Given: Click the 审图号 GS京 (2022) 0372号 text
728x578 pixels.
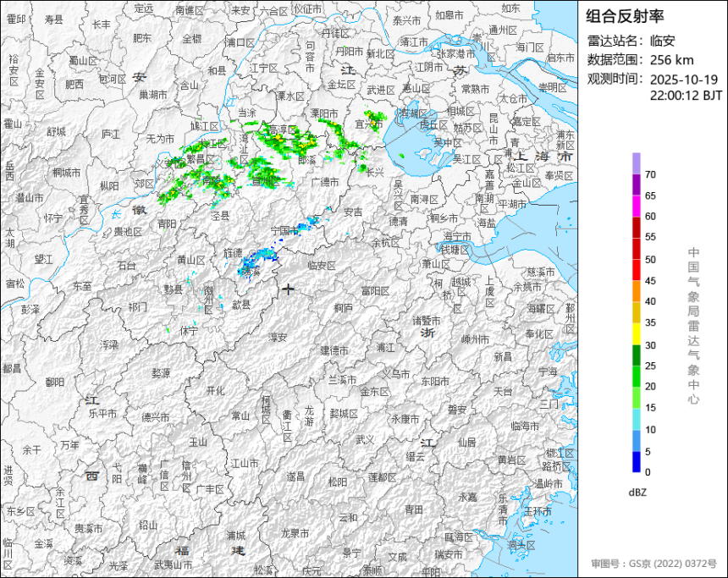Looking at the screenshot, I should tap(654, 564).
